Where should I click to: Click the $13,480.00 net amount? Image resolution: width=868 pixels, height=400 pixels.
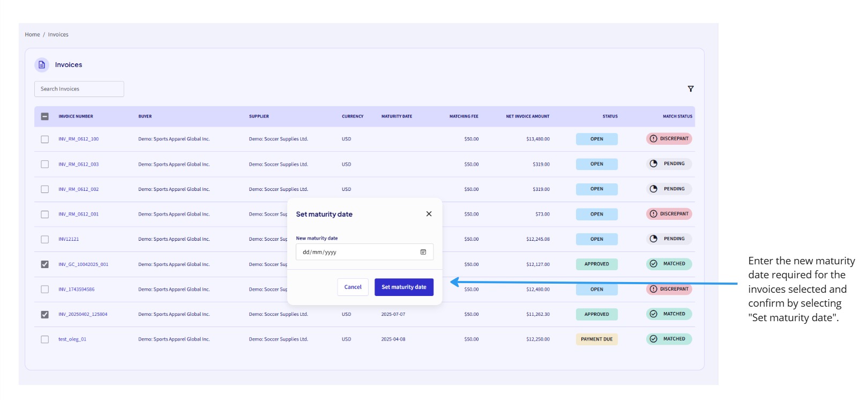tap(538, 139)
